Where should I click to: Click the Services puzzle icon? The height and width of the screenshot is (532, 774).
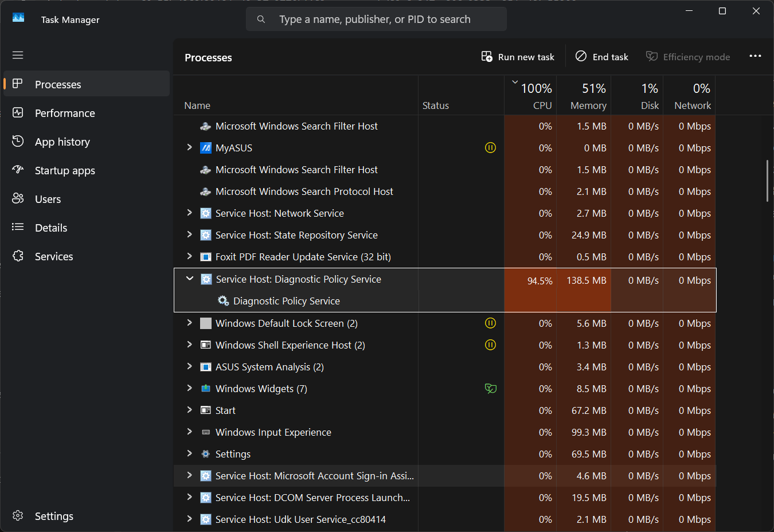(18, 256)
